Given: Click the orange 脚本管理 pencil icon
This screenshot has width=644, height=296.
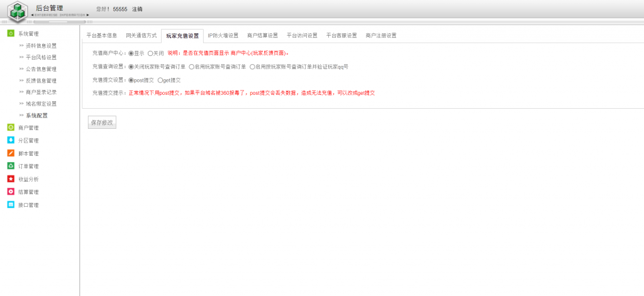Looking at the screenshot, I should pos(11,153).
